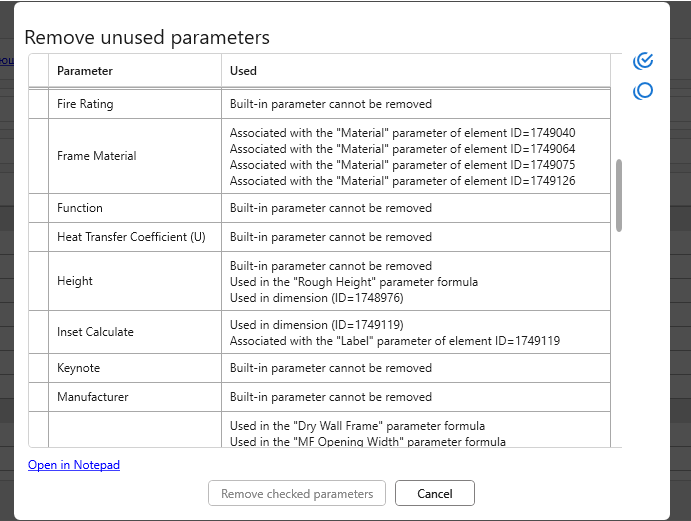The image size is (691, 521).
Task: Click the checkbox cell beside Frame Material
Action: coord(38,156)
